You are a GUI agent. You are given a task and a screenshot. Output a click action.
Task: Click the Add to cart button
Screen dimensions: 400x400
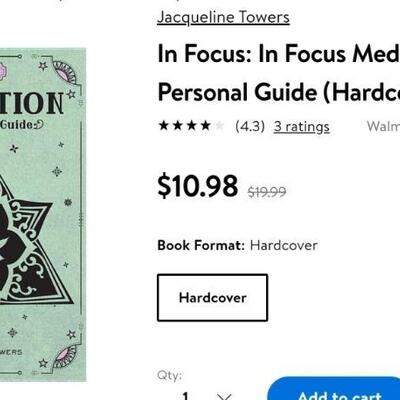pyautogui.click(x=334, y=388)
